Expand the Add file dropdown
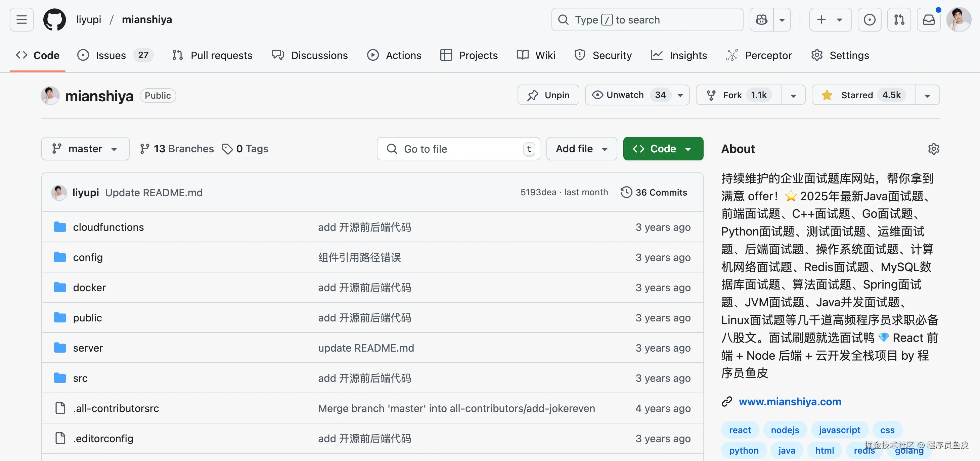The width and height of the screenshot is (980, 461). pyautogui.click(x=581, y=149)
